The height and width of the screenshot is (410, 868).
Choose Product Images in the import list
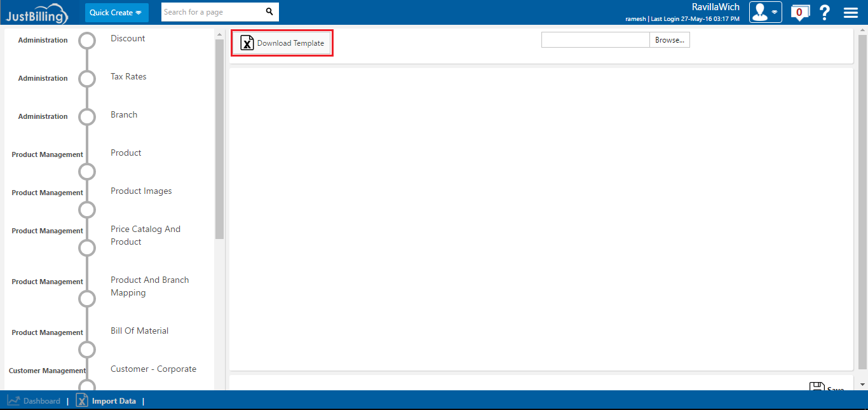point(141,191)
